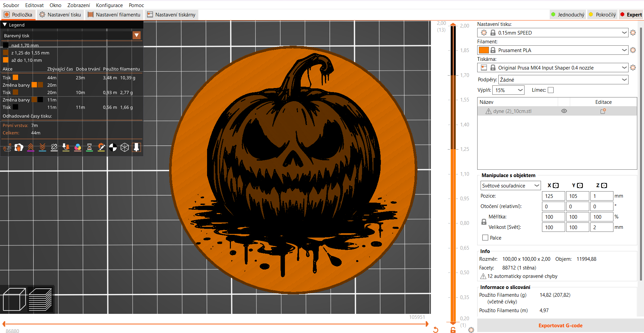
Task: Reset Y axis mirror icon in Manipulace
Action: tap(580, 185)
